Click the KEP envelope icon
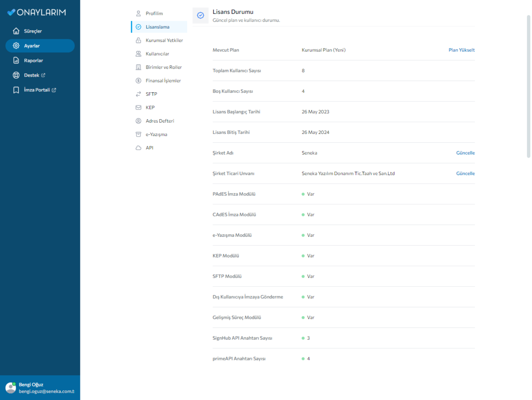Viewport: 532px width, 400px height. (x=138, y=107)
